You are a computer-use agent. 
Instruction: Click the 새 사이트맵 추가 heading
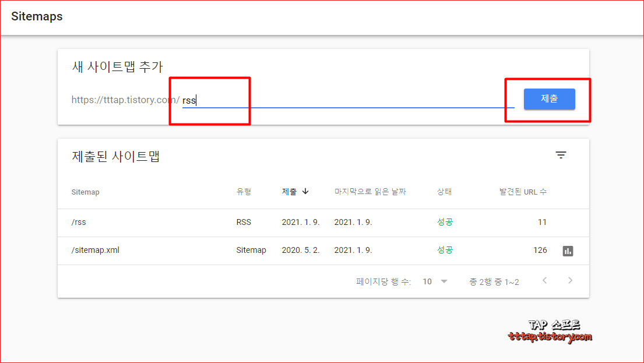118,66
